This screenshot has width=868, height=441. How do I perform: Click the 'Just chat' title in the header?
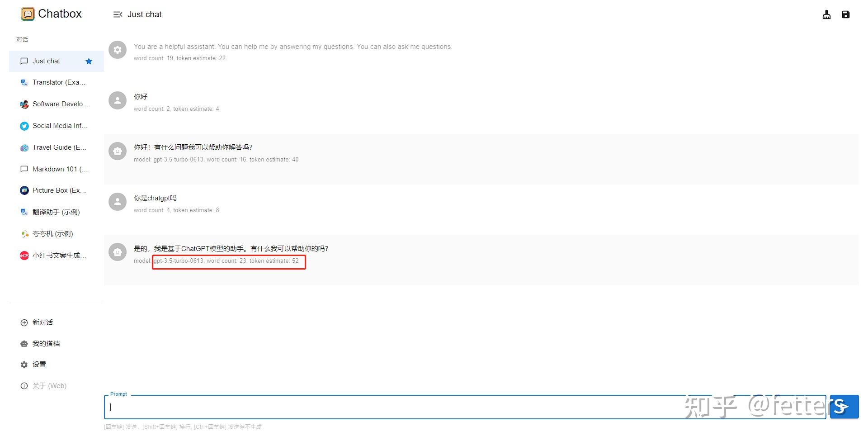144,14
